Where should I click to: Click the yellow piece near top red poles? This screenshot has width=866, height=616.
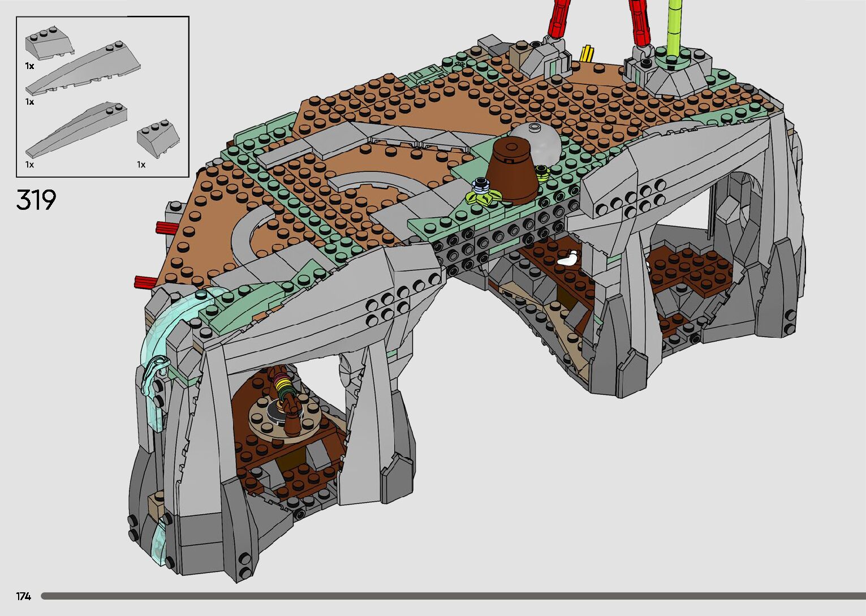coord(587,53)
